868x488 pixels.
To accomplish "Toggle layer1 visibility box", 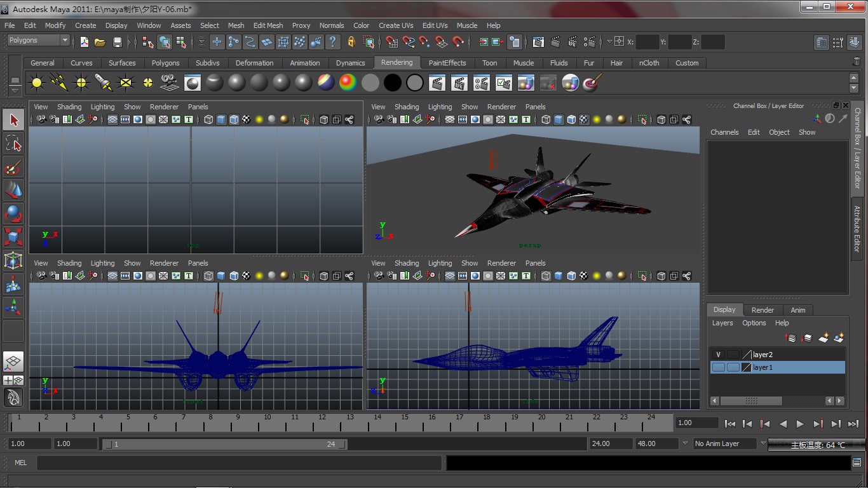I will tap(718, 367).
